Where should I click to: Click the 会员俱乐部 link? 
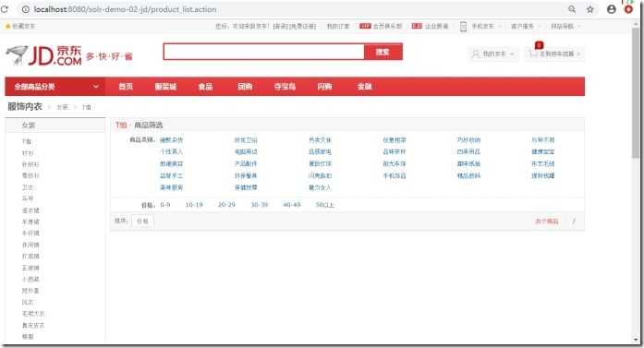pos(387,26)
